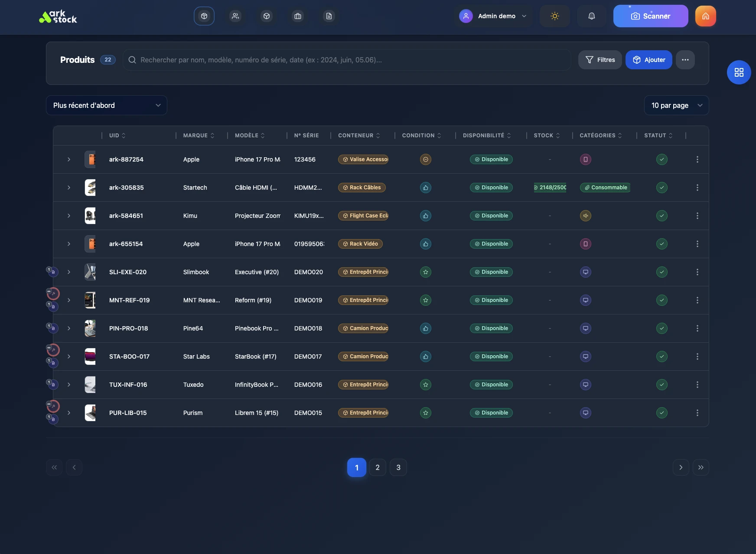Click the status checkmark for ark-305835
The height and width of the screenshot is (554, 756).
pos(661,188)
